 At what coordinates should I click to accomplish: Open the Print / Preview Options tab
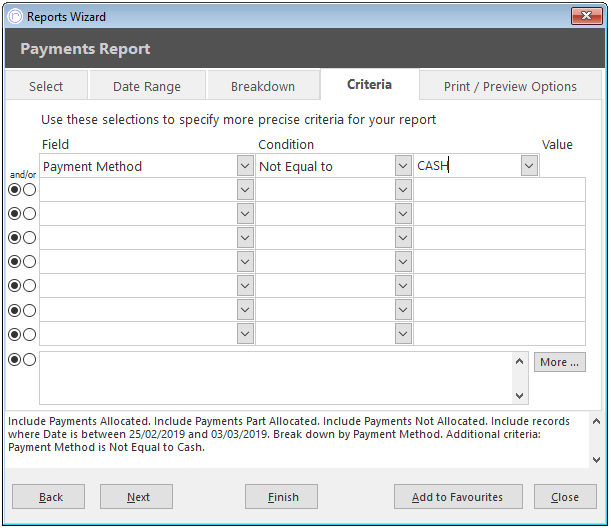point(510,86)
